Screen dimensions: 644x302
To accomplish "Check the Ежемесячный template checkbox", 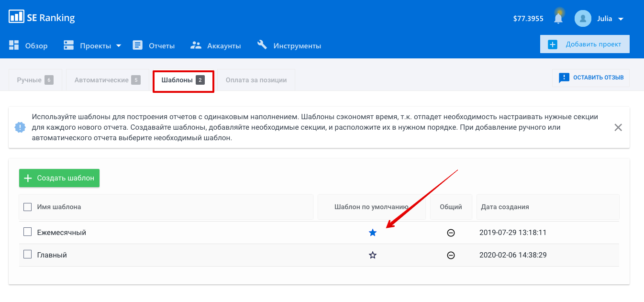I will click(28, 232).
